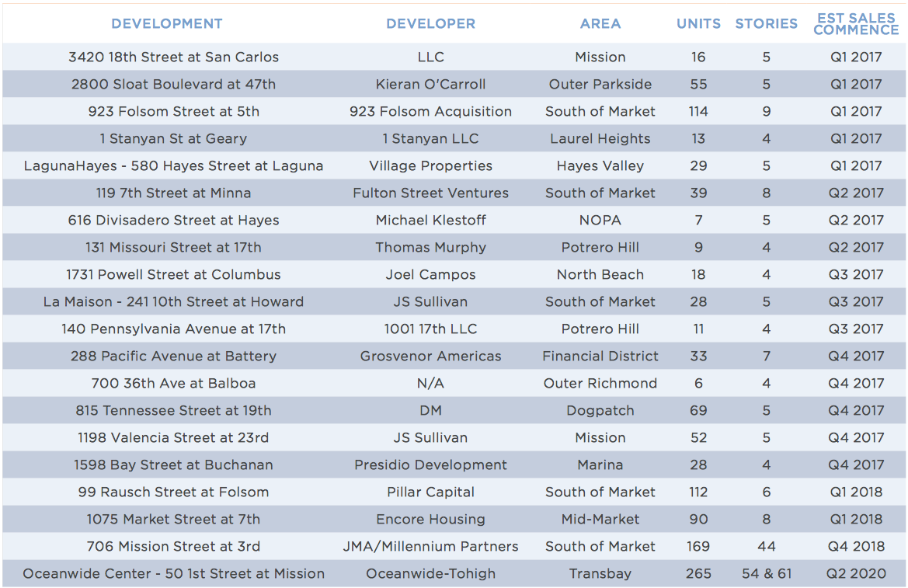Select 'LagunaHayes - 580 Hayes Street at Laguna'

point(173,165)
